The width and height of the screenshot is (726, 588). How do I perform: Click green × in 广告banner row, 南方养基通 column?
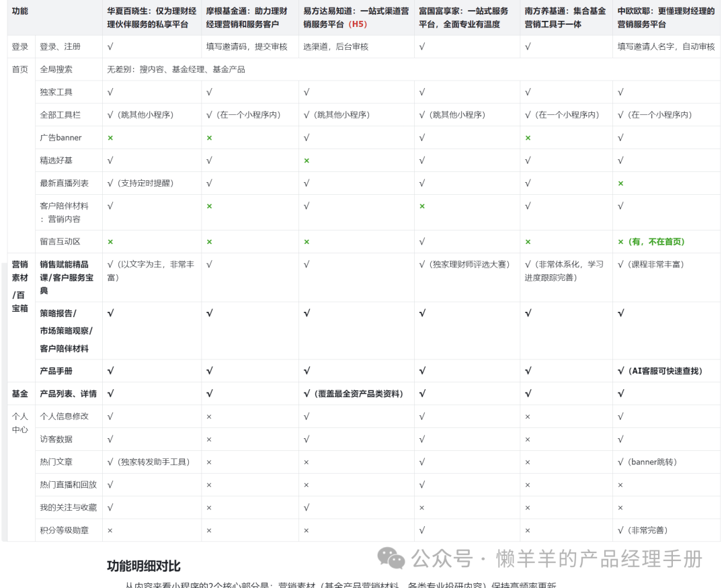528,138
